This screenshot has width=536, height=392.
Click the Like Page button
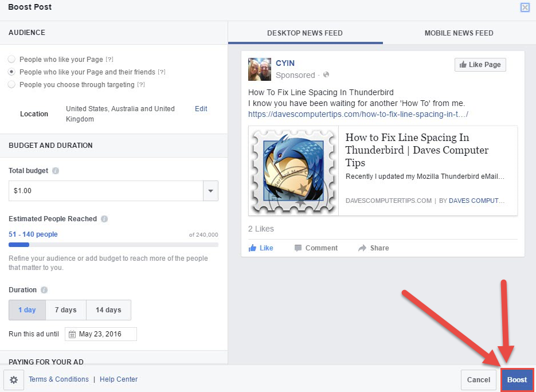coord(480,65)
